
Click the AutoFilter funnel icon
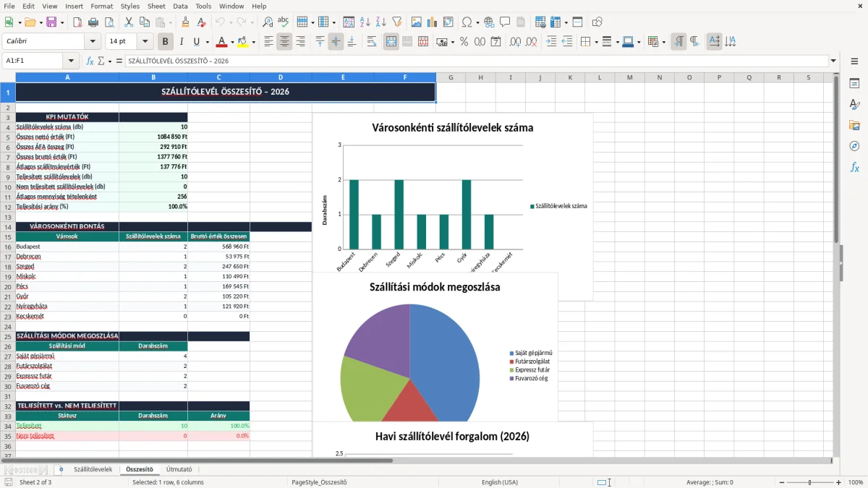(x=396, y=22)
